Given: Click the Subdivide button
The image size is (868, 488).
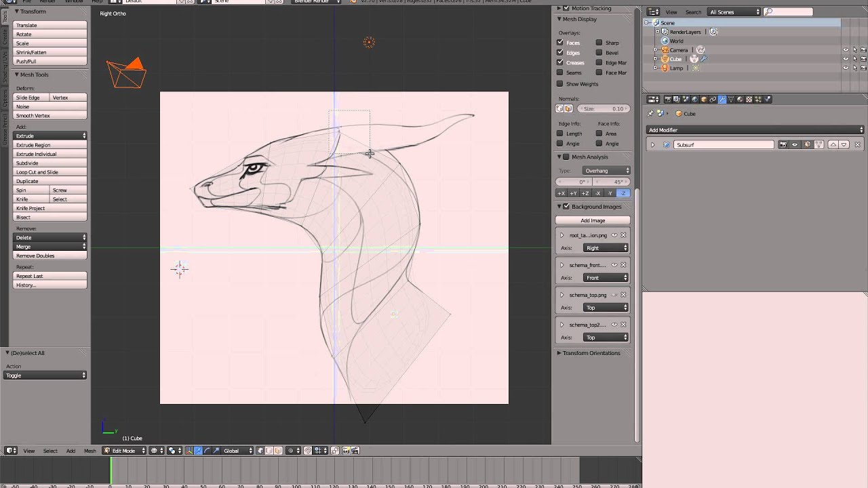Looking at the screenshot, I should click(50, 163).
